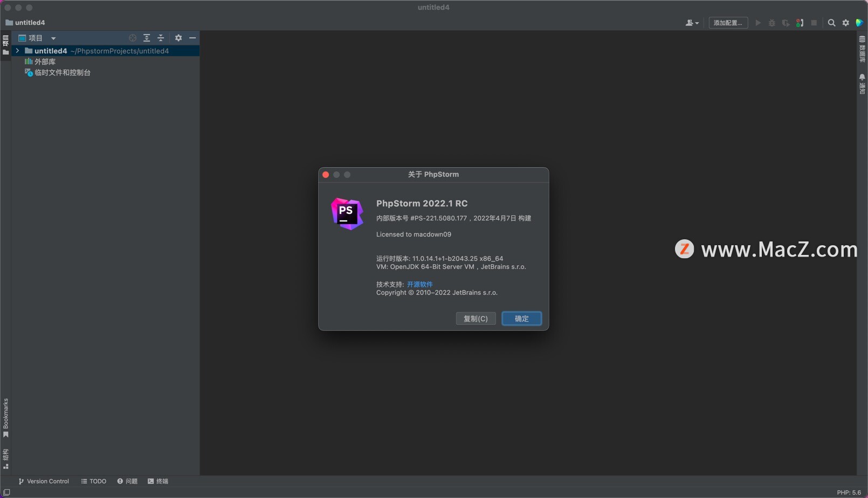
Task: Open the 结构 vertical tool tab
Action: 5,459
